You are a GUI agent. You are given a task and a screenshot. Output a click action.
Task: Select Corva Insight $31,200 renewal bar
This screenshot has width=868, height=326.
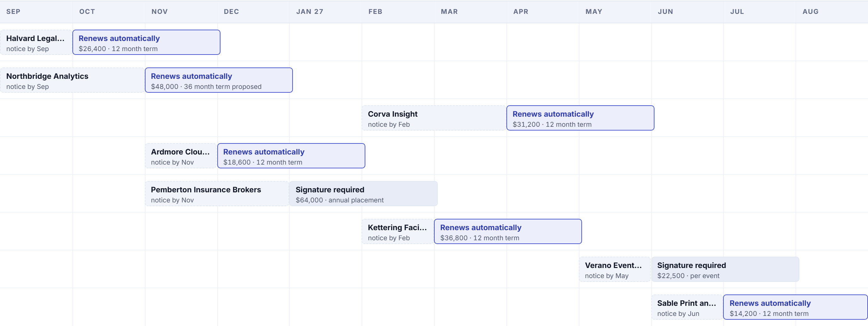(x=580, y=118)
